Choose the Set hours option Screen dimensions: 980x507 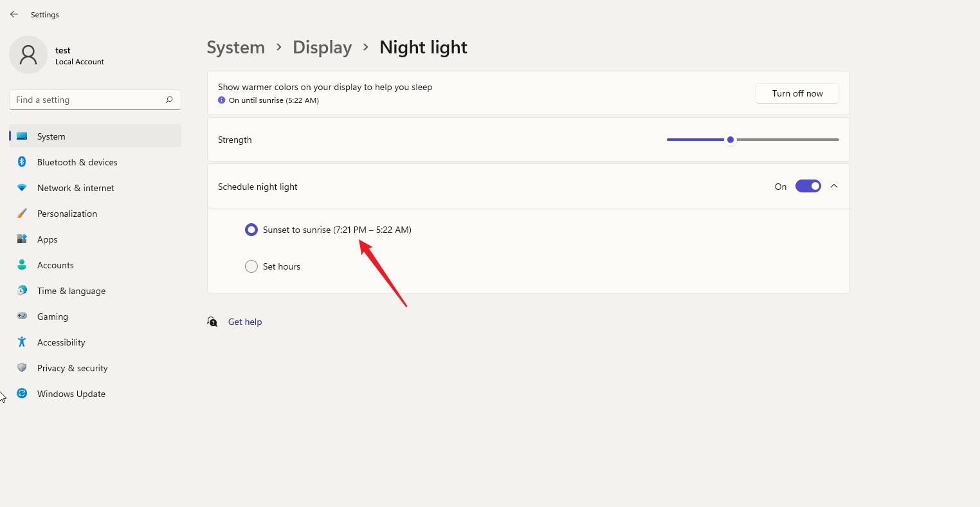(251, 266)
